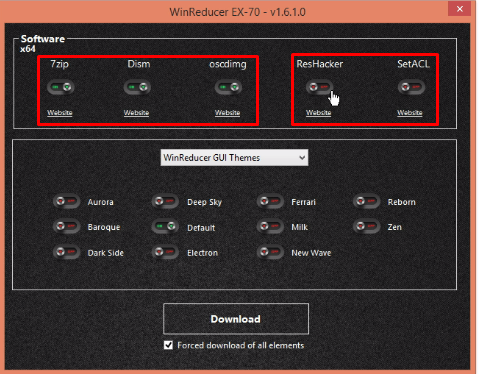479x374 pixels.
Task: Open the Dism Website link
Action: pyautogui.click(x=136, y=113)
